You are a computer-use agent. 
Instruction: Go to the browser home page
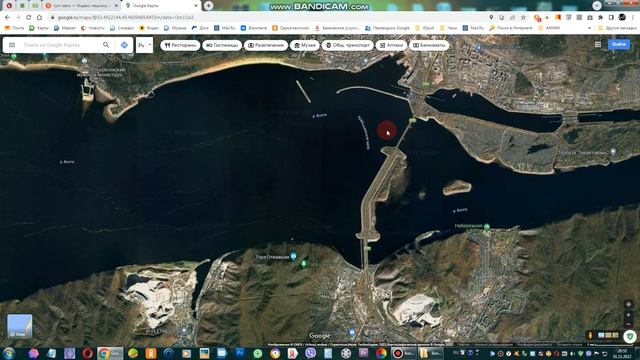[x=39, y=18]
